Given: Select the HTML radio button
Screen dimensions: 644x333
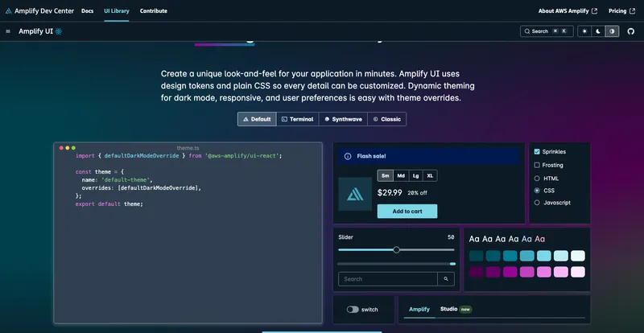Looking at the screenshot, I should [x=537, y=179].
